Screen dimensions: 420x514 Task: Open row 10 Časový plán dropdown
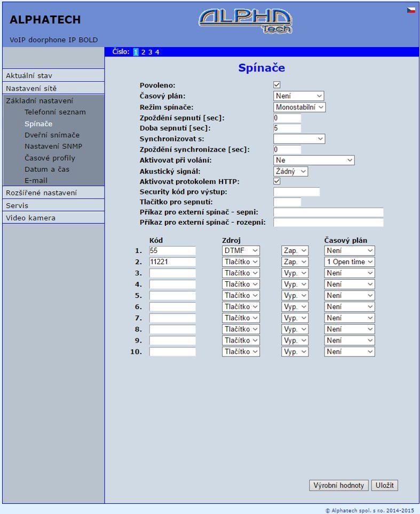point(350,352)
